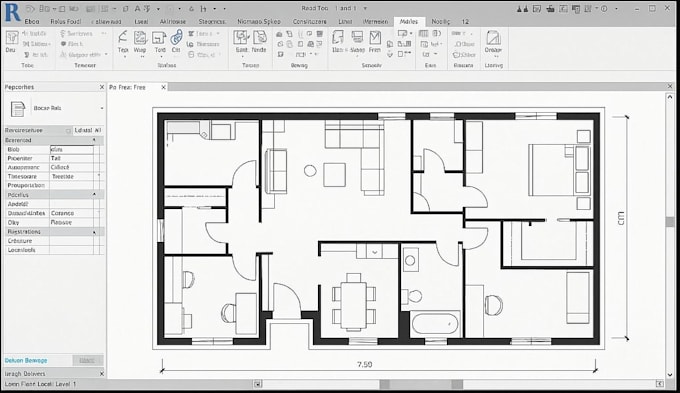Image resolution: width=680 pixels, height=393 pixels.
Task: Click the Sernbnves ribbon item
Action: click(x=76, y=33)
